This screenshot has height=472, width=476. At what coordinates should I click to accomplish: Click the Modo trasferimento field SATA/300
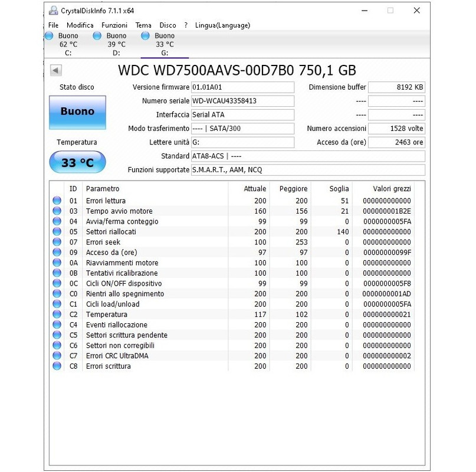coord(242,129)
